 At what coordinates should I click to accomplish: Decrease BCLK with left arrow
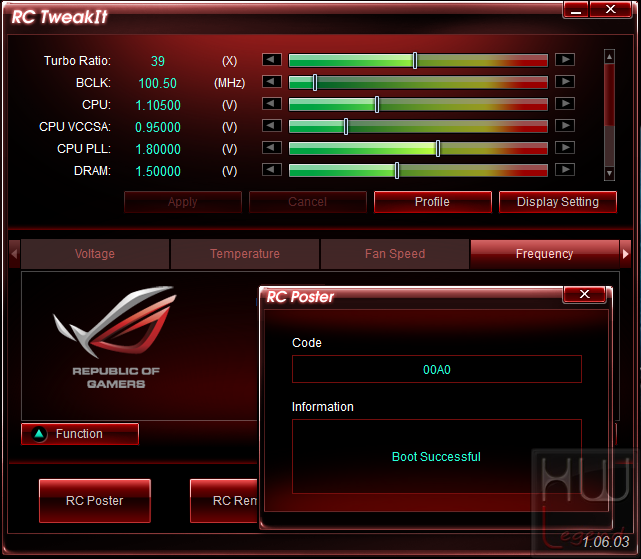coord(272,82)
